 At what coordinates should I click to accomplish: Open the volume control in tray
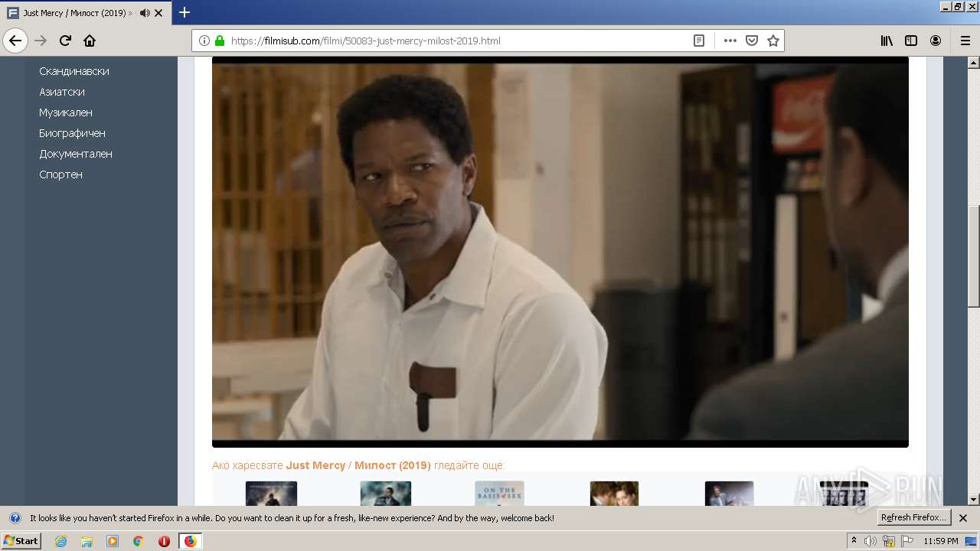(x=871, y=541)
